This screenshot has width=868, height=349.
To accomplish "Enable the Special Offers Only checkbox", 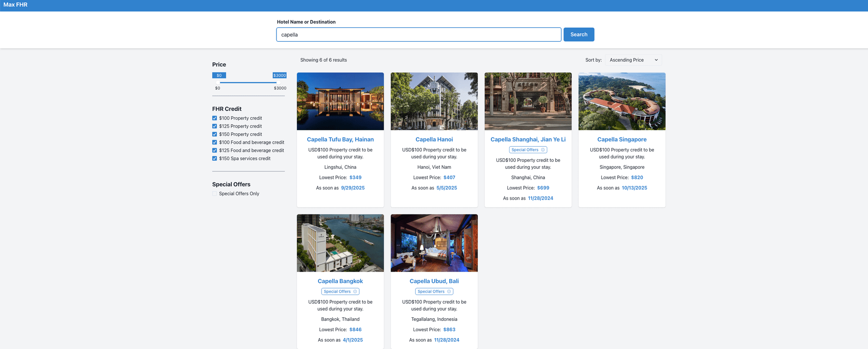I will pos(214,194).
